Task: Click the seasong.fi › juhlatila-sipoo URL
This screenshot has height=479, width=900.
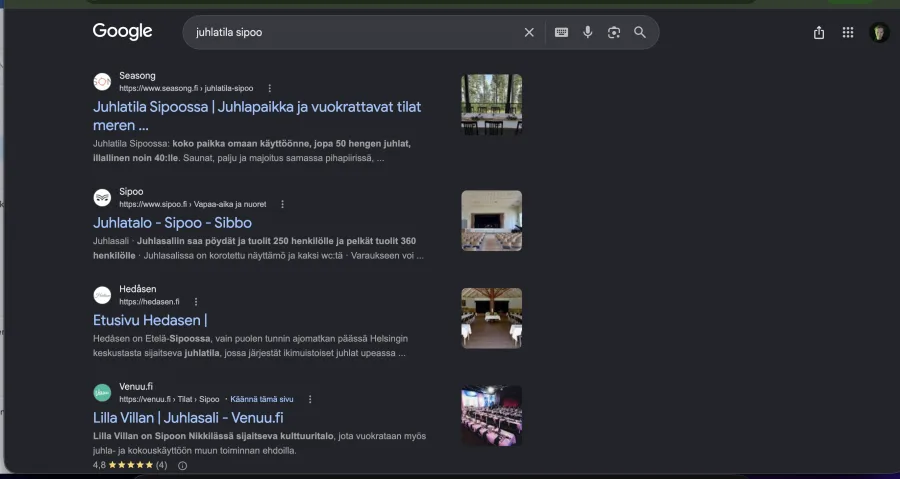Action: [x=186, y=88]
